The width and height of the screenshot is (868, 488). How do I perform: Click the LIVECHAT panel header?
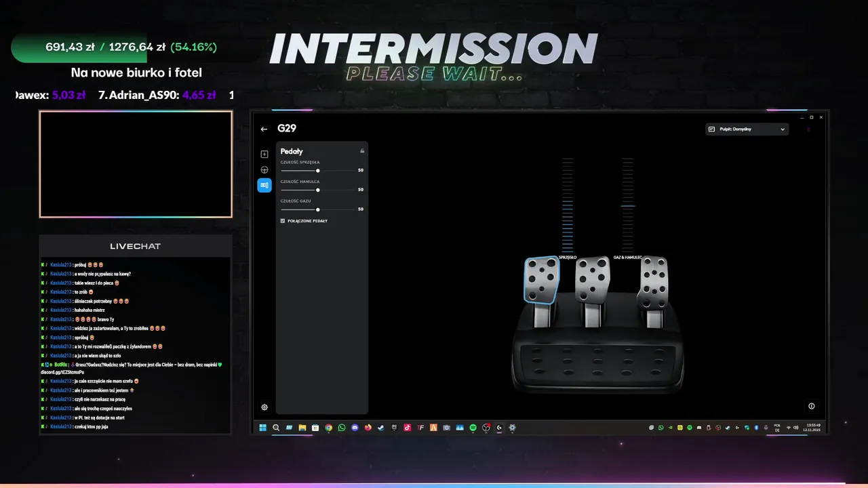pos(136,246)
